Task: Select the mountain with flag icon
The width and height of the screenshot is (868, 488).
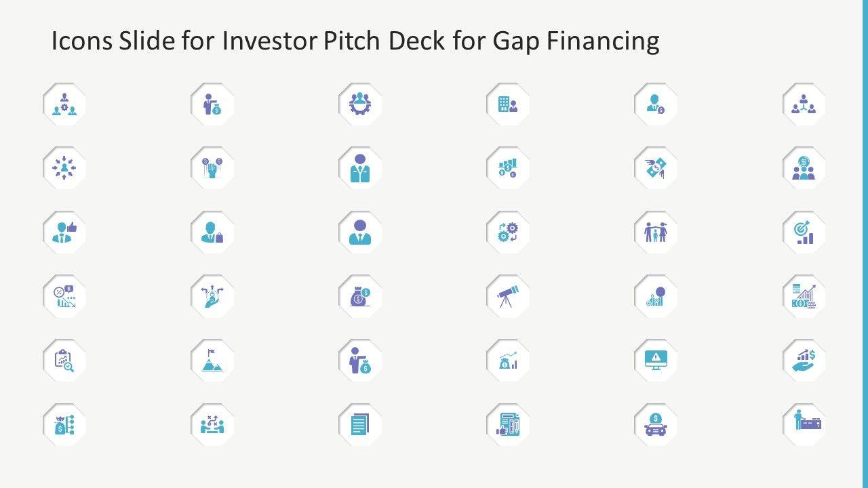Action: 212,361
